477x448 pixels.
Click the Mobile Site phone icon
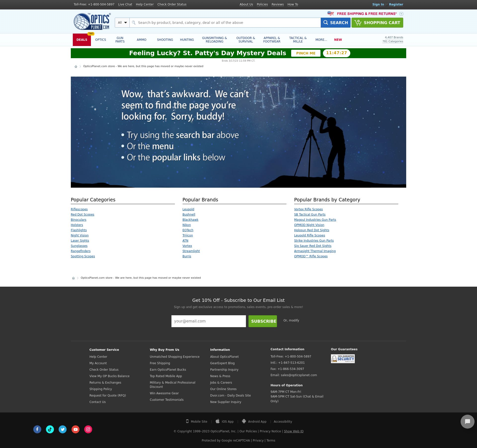187,421
